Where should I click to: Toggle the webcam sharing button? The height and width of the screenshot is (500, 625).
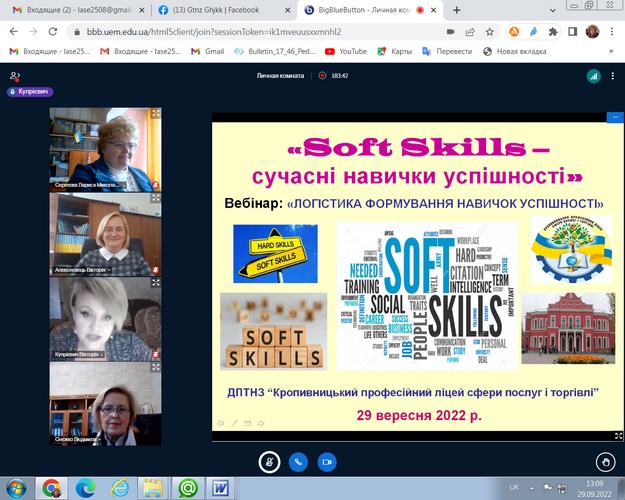(x=326, y=462)
